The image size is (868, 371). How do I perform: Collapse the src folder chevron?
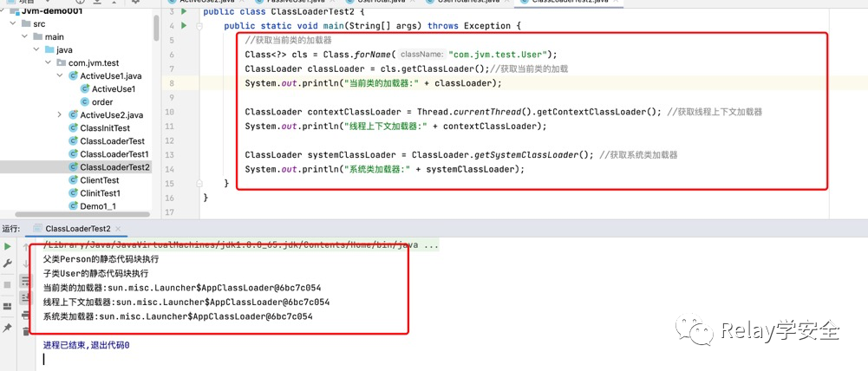coord(13,23)
